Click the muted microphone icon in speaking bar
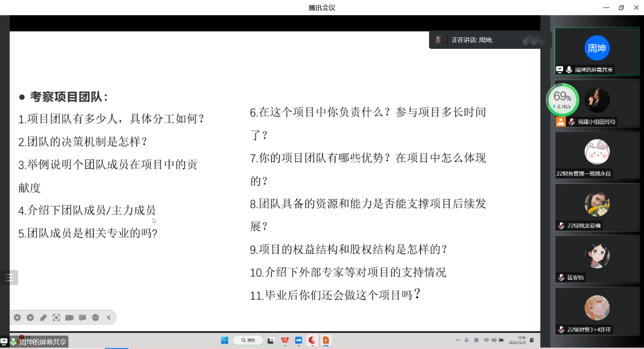 [438, 40]
